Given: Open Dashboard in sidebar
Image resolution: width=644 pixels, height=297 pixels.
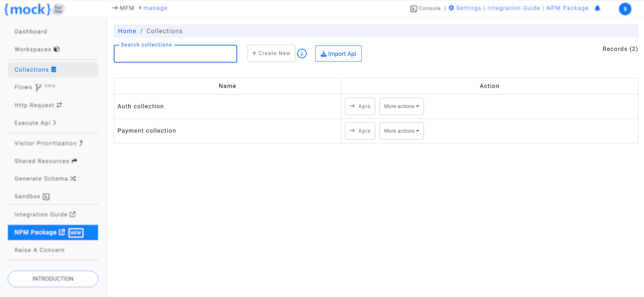Looking at the screenshot, I should click(31, 32).
